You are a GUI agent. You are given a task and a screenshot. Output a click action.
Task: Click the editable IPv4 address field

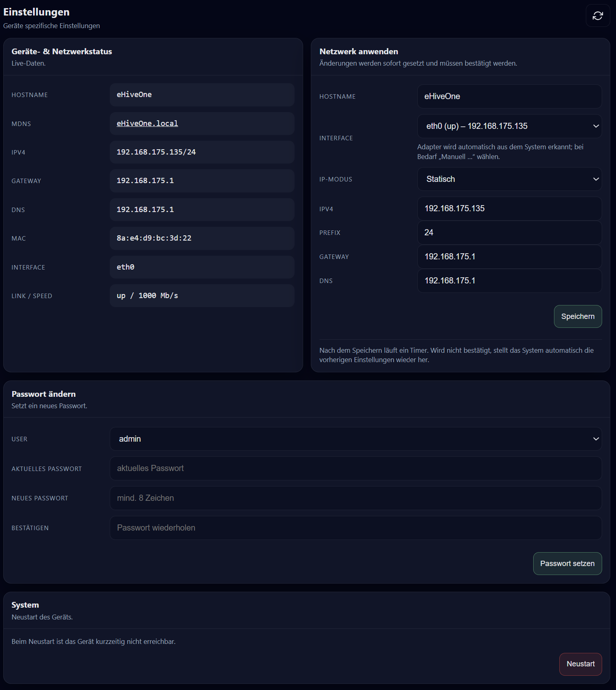pos(509,209)
